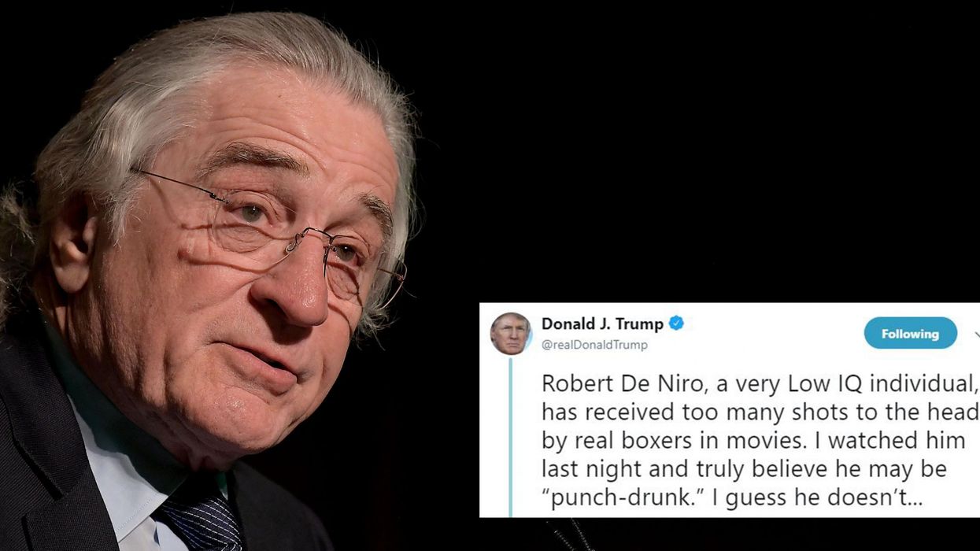The height and width of the screenshot is (551, 980).
Task: Open the @realDonaldTrump handle link
Action: click(x=594, y=345)
